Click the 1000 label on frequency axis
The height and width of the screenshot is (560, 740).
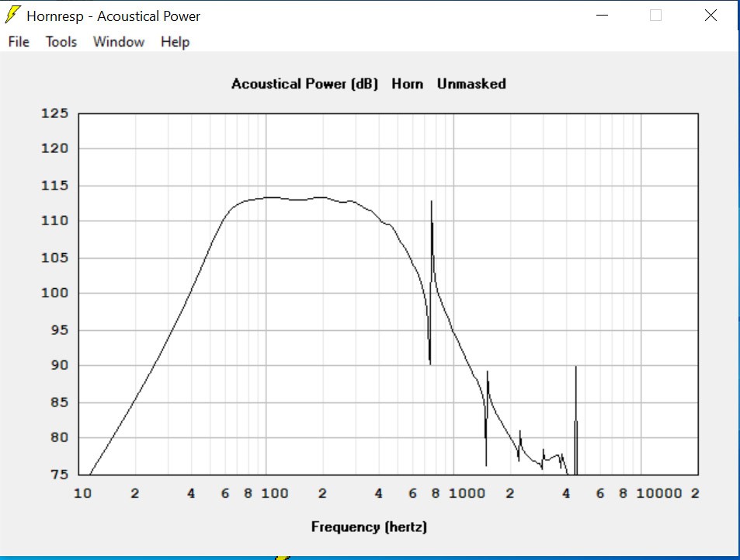(466, 493)
